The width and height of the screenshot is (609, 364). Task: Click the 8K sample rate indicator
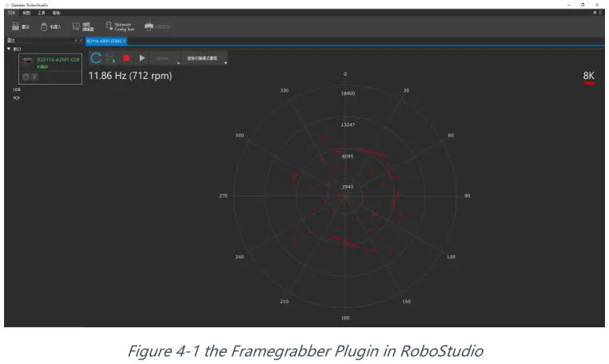[588, 75]
